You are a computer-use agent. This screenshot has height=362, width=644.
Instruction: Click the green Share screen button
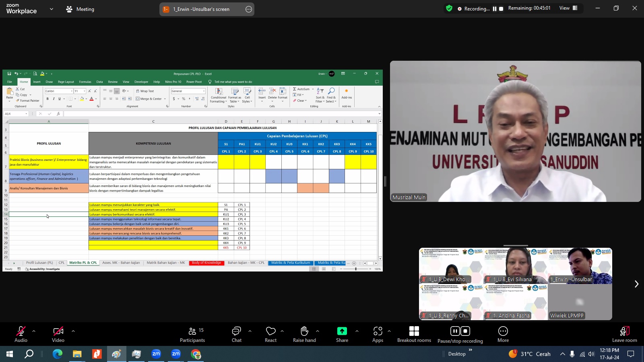pos(342,334)
